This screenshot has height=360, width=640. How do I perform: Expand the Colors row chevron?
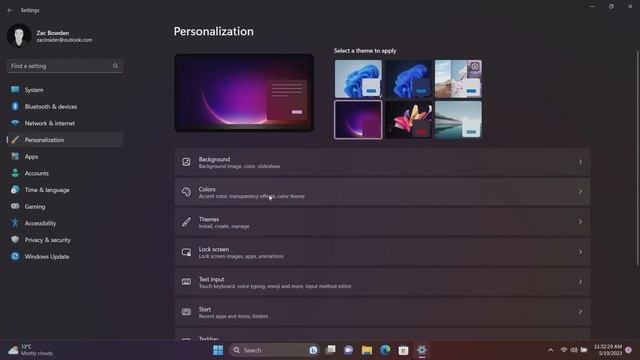point(580,192)
